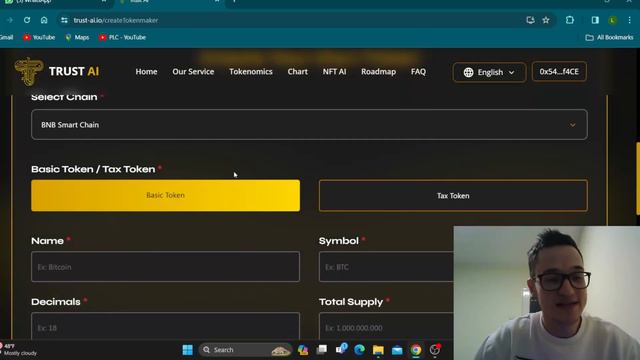Open the Maps bookmark
640x360 pixels.
click(x=77, y=37)
